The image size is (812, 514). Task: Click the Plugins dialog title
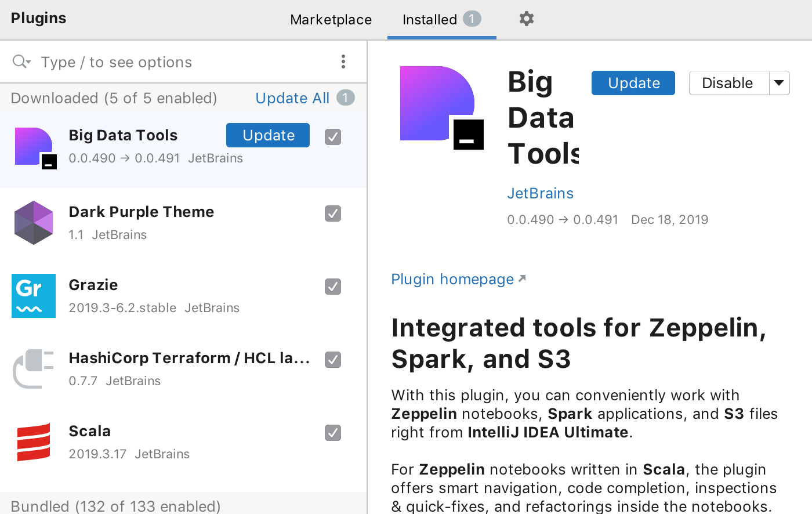[x=38, y=18]
